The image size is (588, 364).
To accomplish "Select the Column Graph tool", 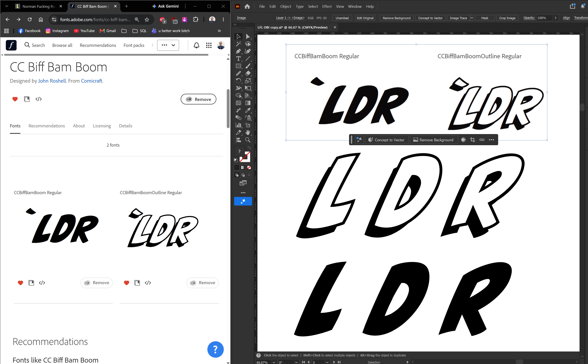I will [x=238, y=125].
